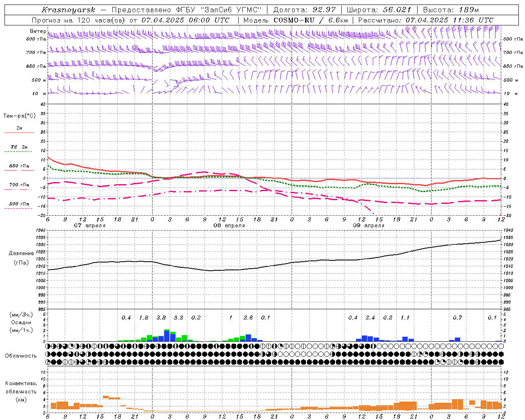Click the Ветер wind section label

point(38,31)
